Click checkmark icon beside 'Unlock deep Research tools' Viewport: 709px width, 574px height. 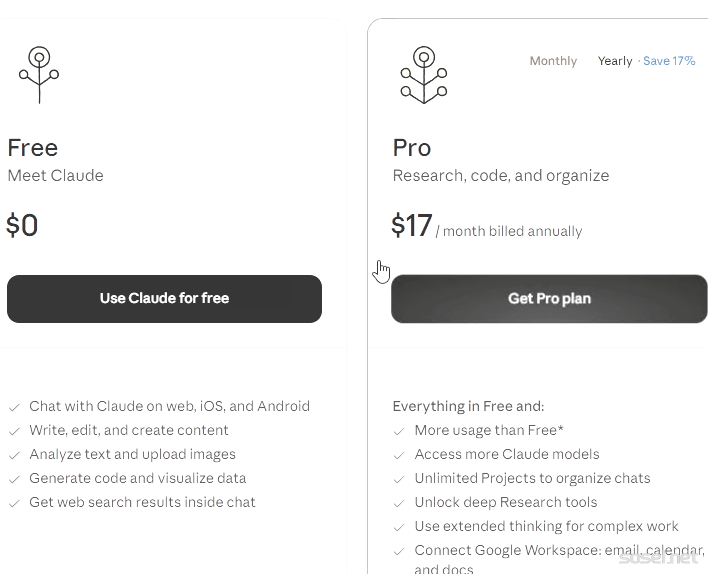click(399, 503)
